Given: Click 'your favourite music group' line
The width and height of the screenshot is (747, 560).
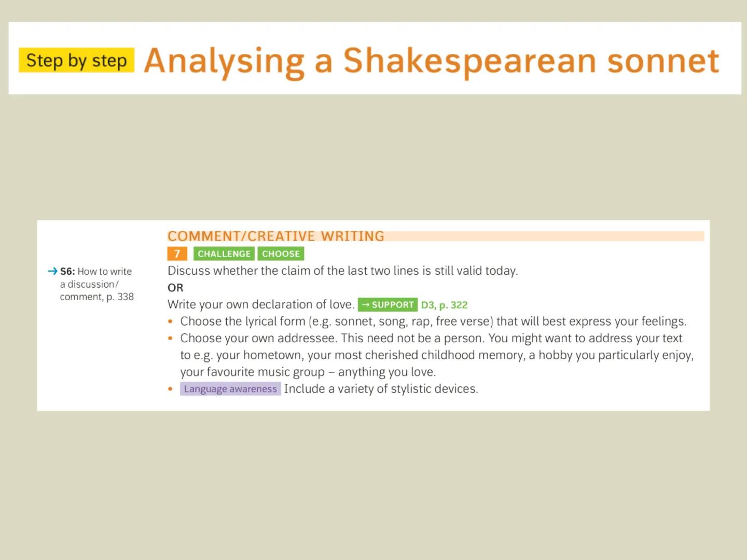Looking at the screenshot, I should click(x=308, y=372).
